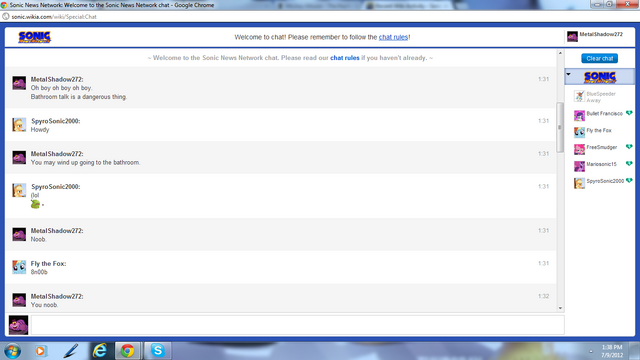Open Windows Media Player from taskbar
The height and width of the screenshot is (360, 640).
click(40, 351)
